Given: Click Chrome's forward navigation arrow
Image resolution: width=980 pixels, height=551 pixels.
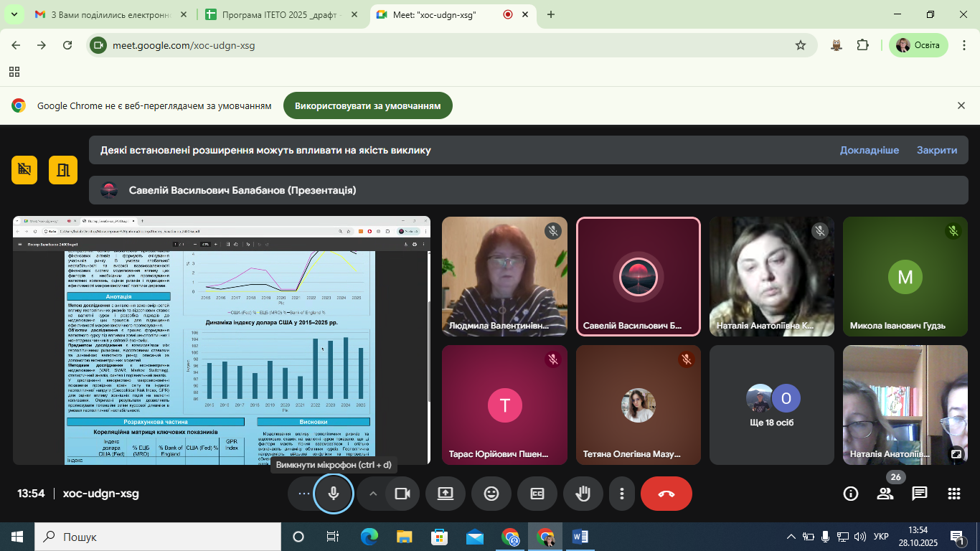Looking at the screenshot, I should [42, 45].
